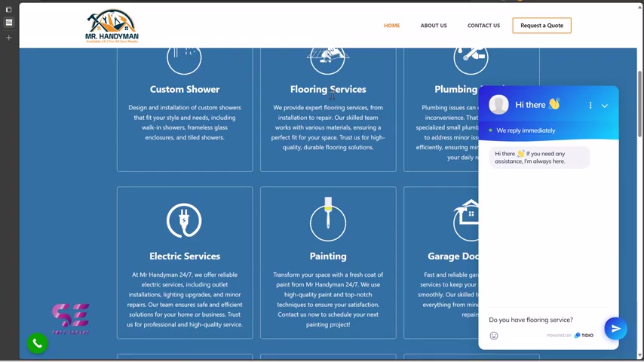Send the chat message with arrow button
Image resolution: width=644 pixels, height=362 pixels.
(615, 328)
